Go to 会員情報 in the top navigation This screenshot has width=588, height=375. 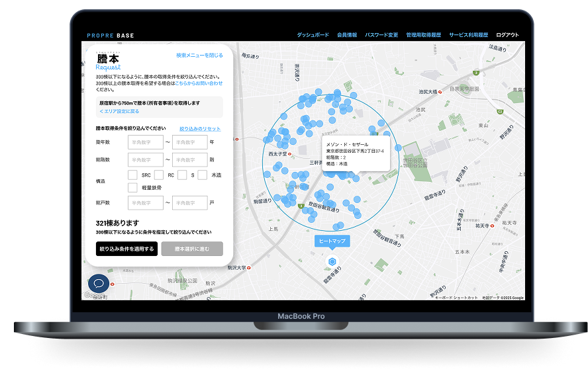(x=347, y=35)
